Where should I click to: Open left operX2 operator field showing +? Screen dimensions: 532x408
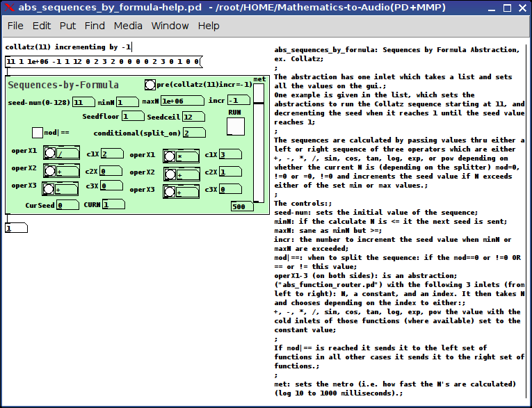tap(67, 171)
